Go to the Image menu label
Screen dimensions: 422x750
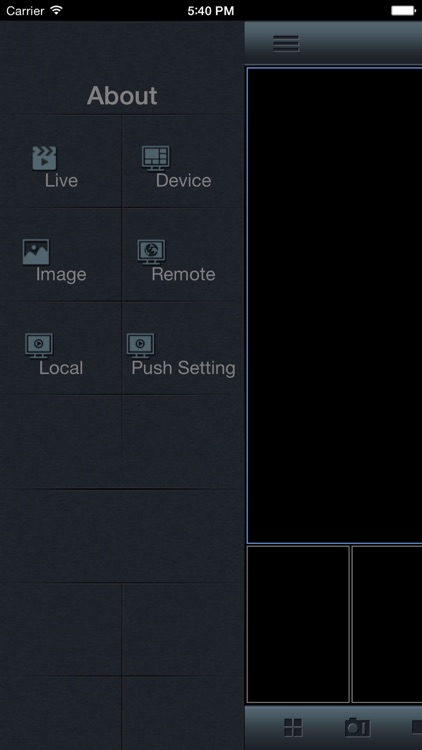[61, 275]
